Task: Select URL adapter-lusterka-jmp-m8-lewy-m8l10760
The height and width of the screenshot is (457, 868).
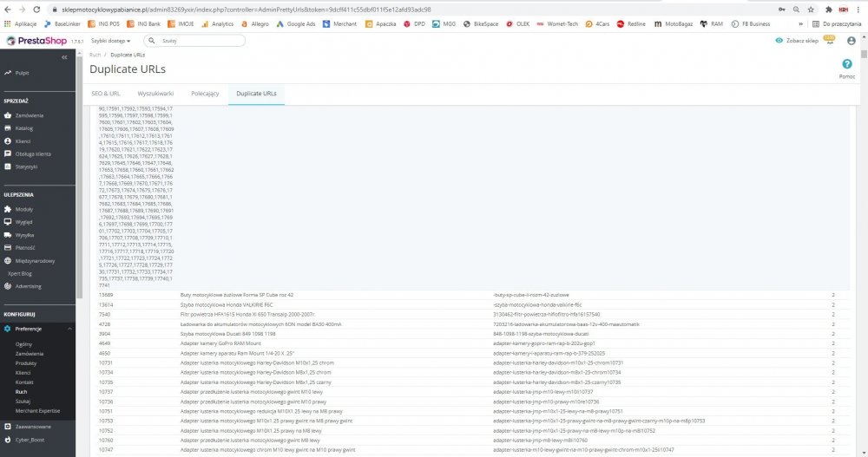Action: pos(540,441)
